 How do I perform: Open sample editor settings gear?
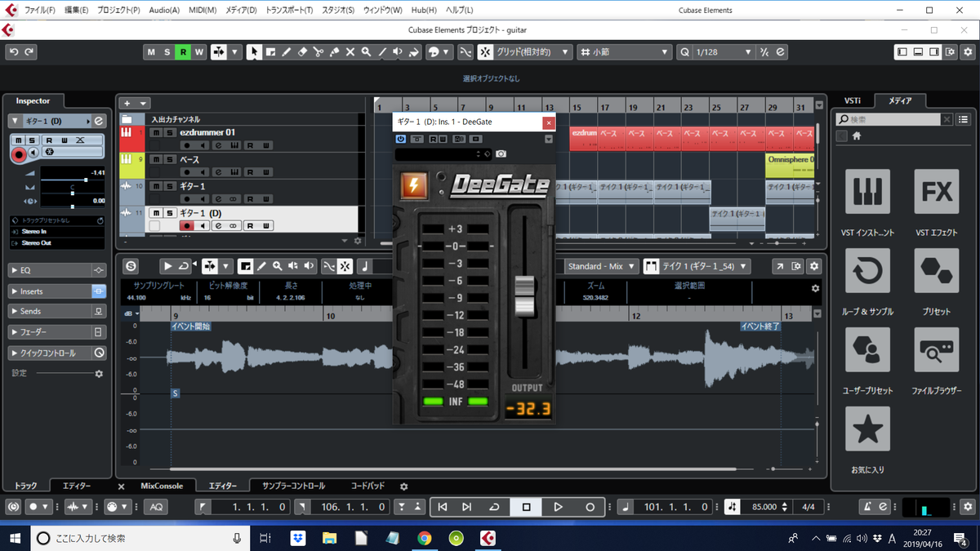(x=813, y=266)
